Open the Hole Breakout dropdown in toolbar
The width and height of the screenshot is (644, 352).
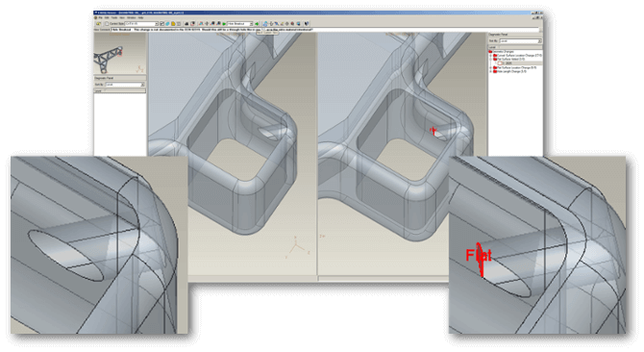pos(240,23)
